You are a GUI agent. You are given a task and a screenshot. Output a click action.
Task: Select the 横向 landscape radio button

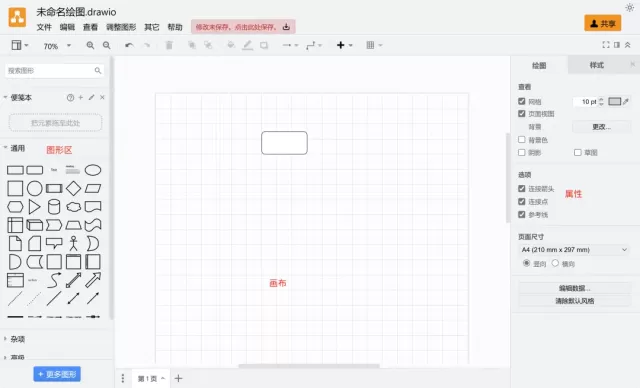pyautogui.click(x=555, y=263)
